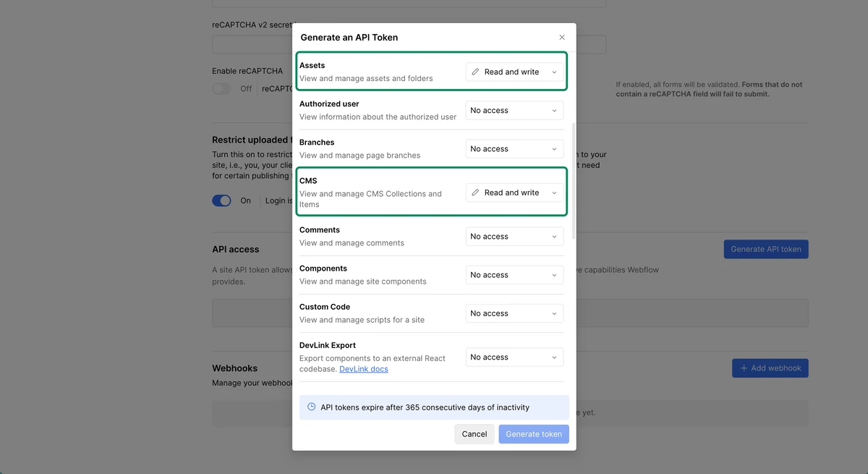The width and height of the screenshot is (868, 474).
Task: Click the Authorized user permission label
Action: coord(329,103)
